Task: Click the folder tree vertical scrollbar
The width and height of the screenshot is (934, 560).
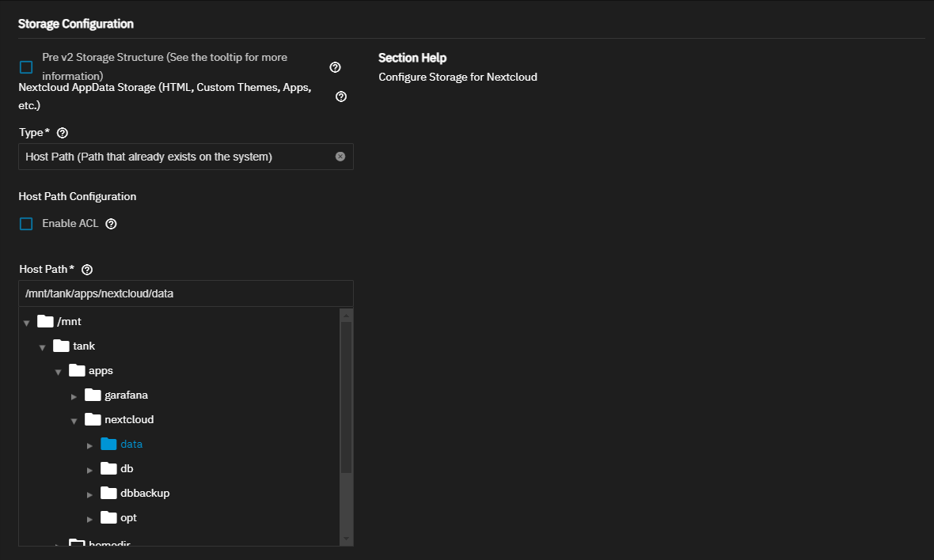Action: (346, 395)
